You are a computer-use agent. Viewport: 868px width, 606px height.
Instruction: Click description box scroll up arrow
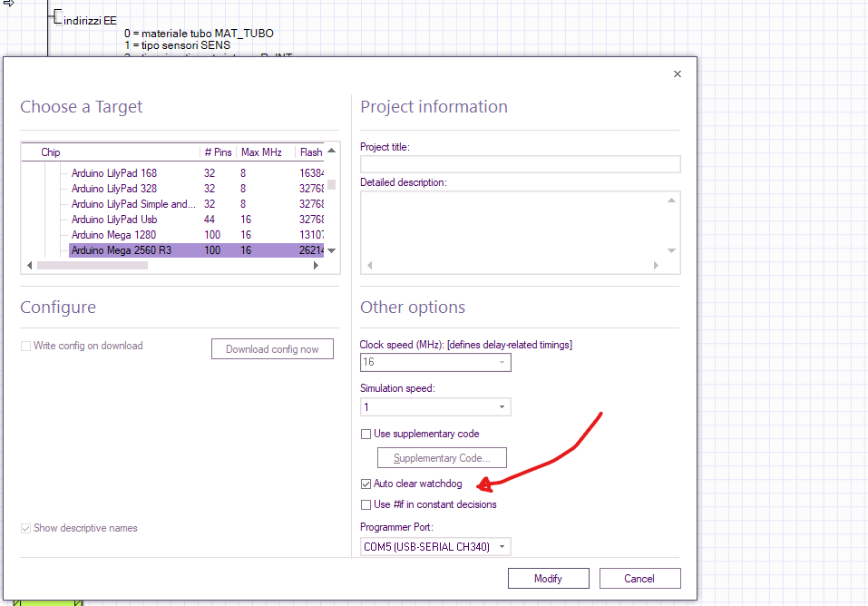click(x=671, y=200)
